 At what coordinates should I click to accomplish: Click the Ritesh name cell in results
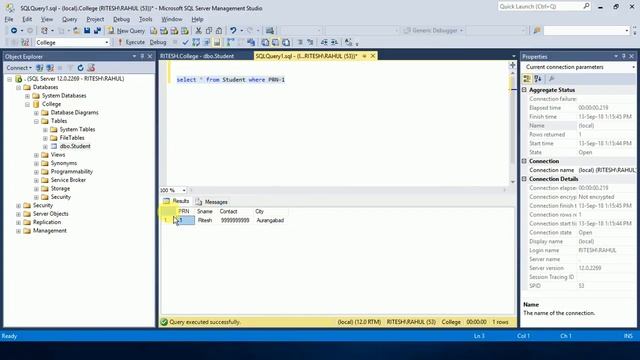[x=205, y=220]
